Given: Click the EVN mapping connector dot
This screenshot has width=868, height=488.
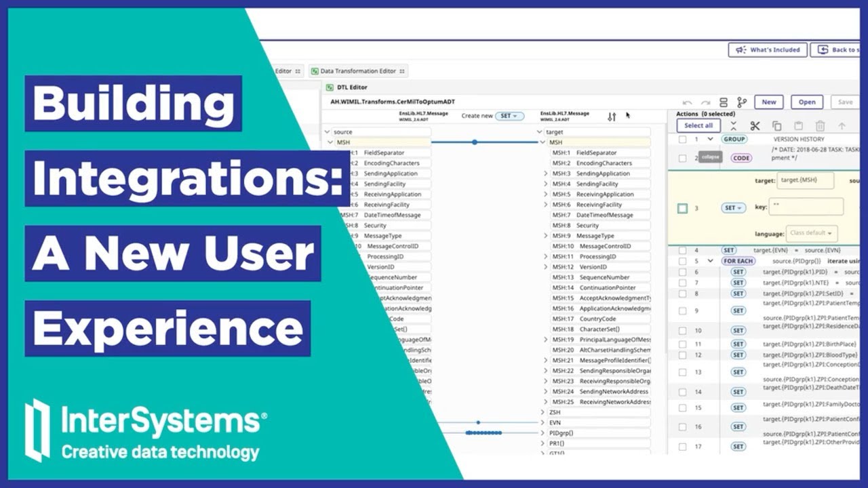Looking at the screenshot, I should tap(479, 422).
